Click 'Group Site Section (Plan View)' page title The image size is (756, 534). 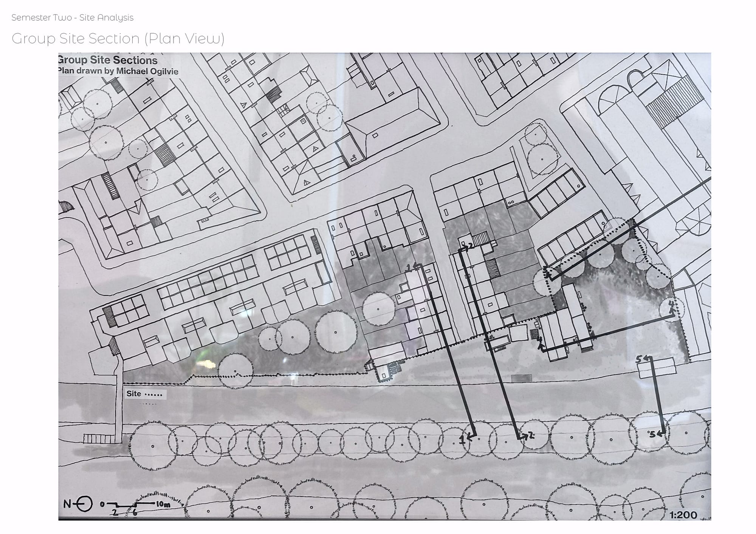pyautogui.click(x=118, y=39)
